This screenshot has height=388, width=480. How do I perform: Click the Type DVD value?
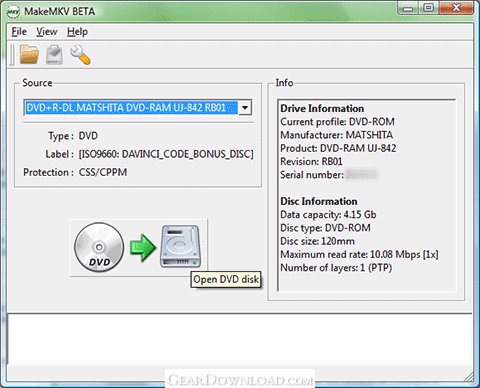[x=88, y=136]
